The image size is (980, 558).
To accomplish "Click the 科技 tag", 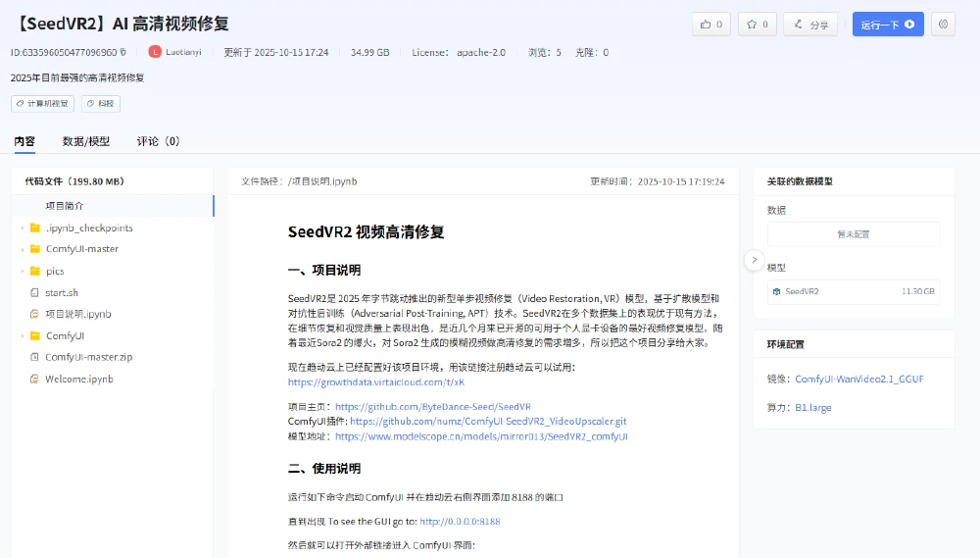I will [x=101, y=103].
